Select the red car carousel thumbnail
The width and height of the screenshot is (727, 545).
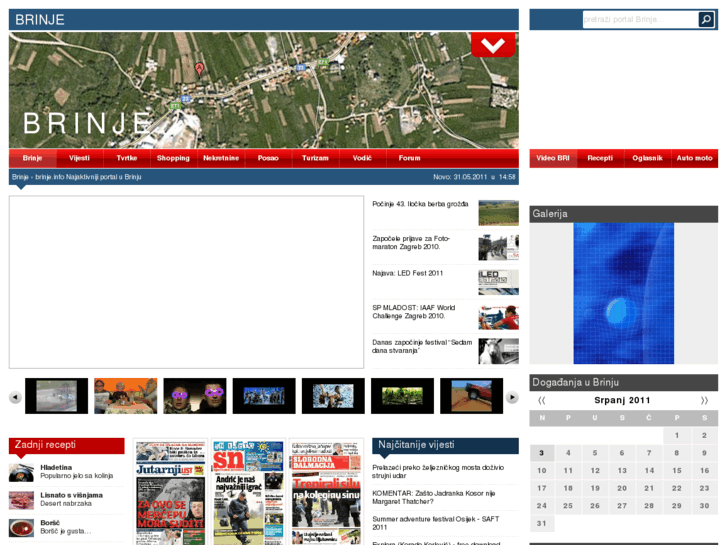tap(472, 396)
